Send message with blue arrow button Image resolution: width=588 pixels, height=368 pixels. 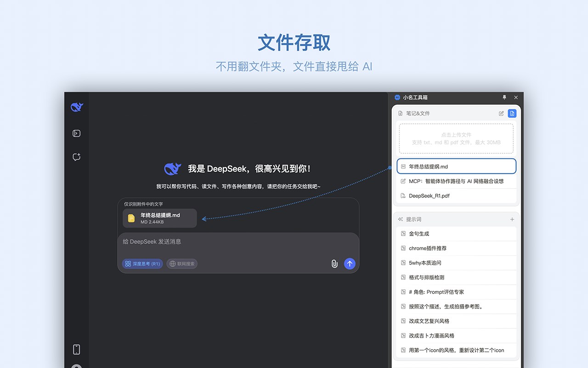click(x=350, y=264)
